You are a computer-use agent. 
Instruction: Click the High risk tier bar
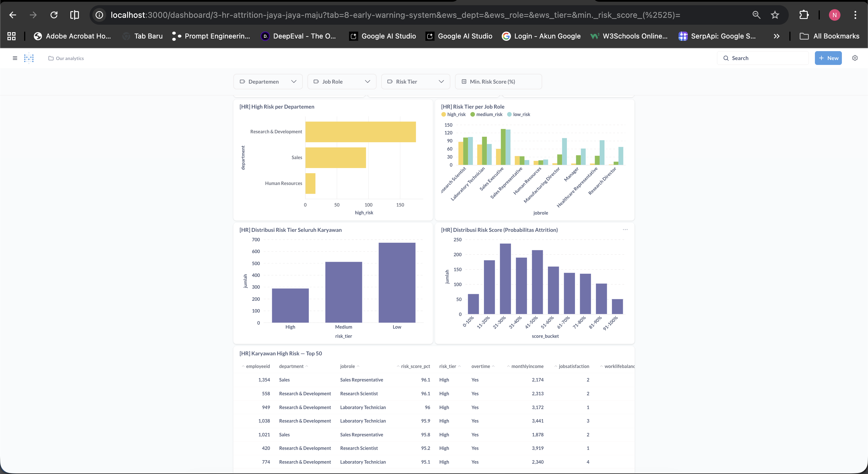pos(290,305)
